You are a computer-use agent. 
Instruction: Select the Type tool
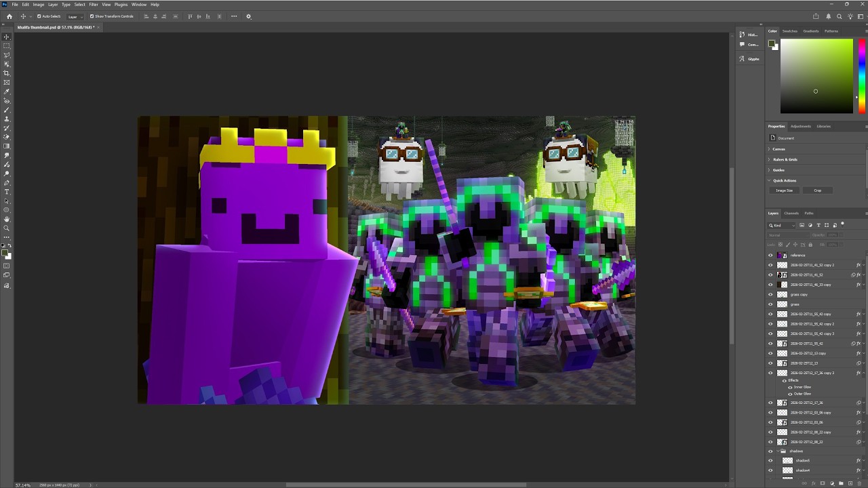[7, 192]
